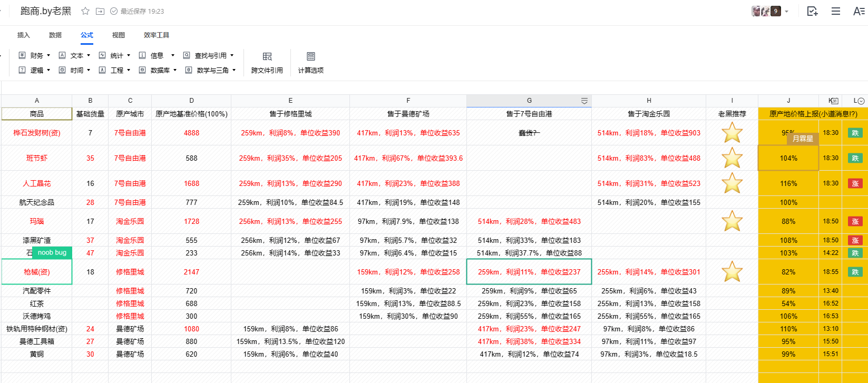This screenshot has width=868, height=383.
Task: Open the 查找与引用 functions dropdown
Action: click(208, 55)
